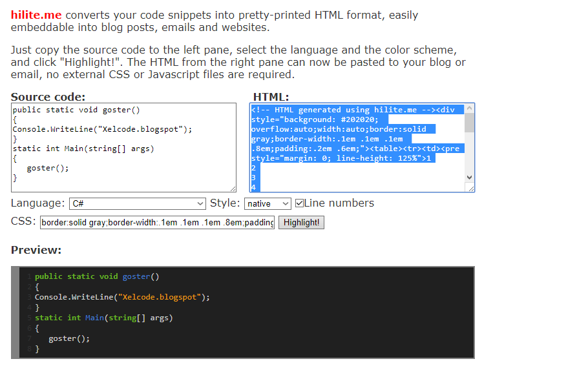This screenshot has height=390, width=588.
Task: Click 'static int Main' line in the source pane
Action: click(x=83, y=149)
